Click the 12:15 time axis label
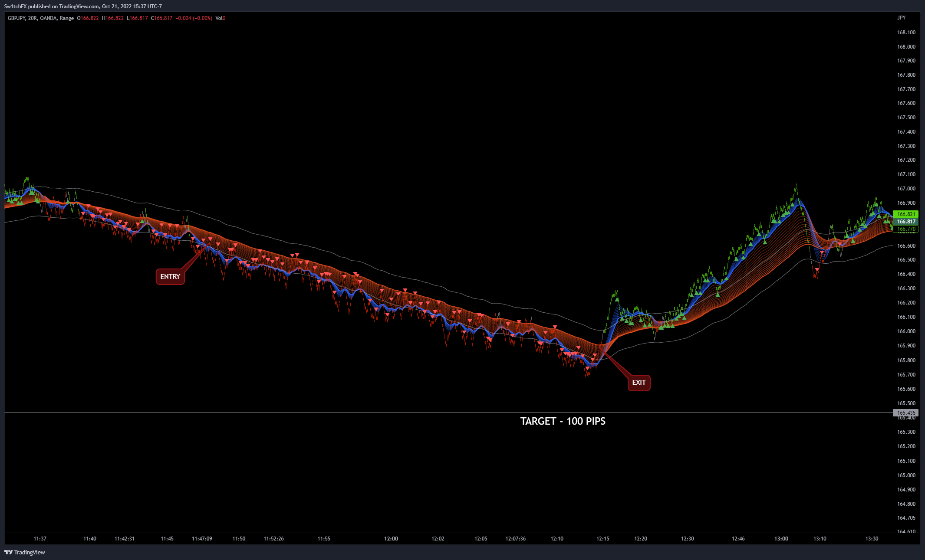 pyautogui.click(x=603, y=539)
